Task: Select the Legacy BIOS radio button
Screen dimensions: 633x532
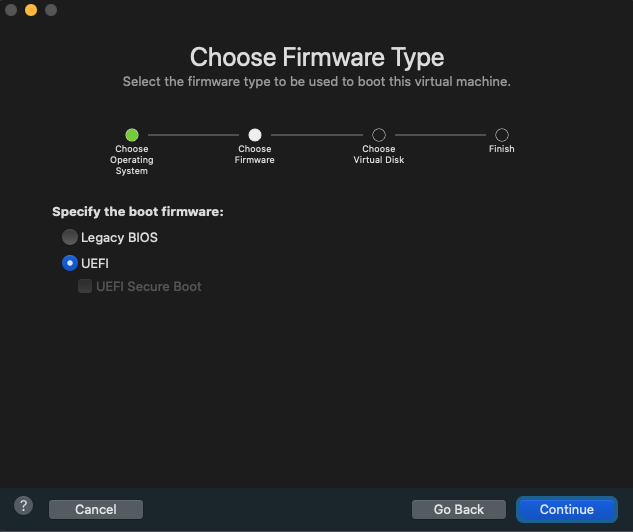Action: pyautogui.click(x=70, y=238)
